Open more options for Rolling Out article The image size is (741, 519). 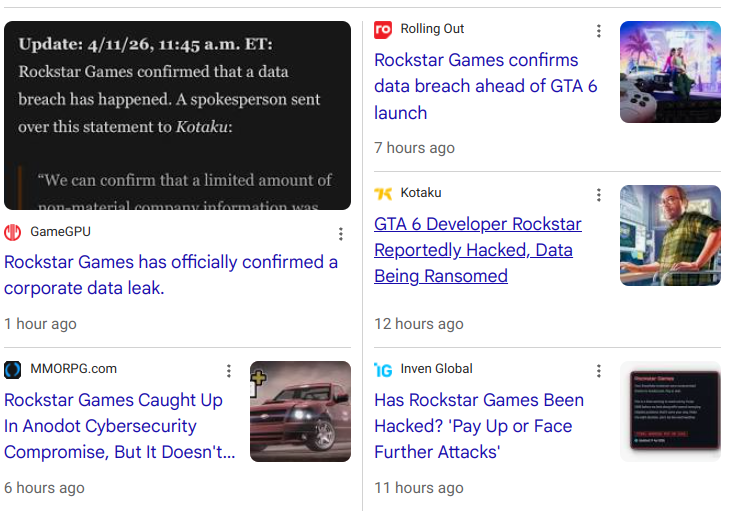[x=599, y=31]
